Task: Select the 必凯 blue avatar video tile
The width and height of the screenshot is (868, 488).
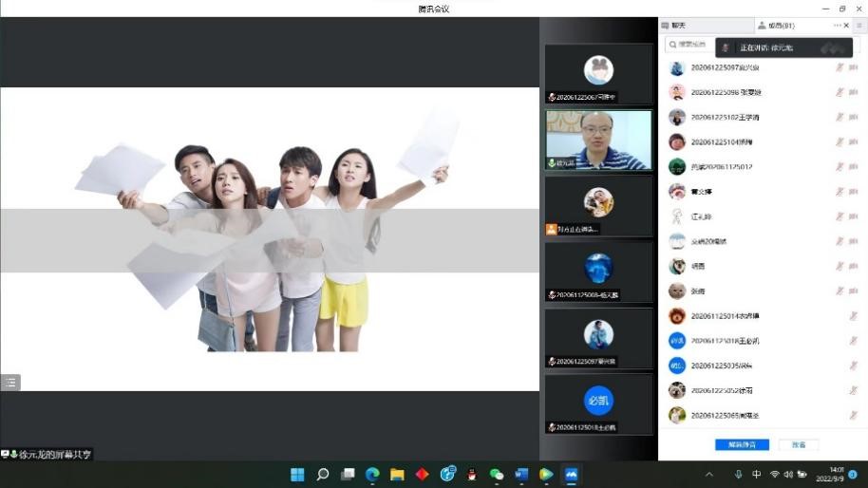Action: coord(598,401)
